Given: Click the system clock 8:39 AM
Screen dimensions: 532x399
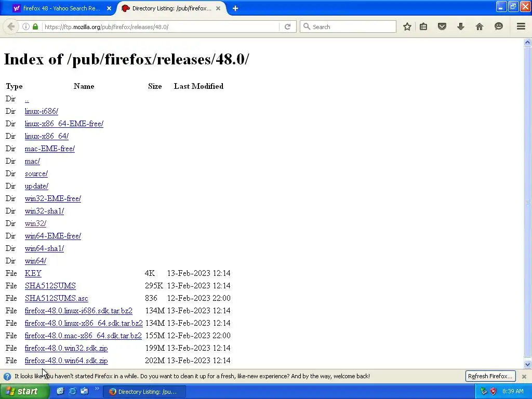Looking at the screenshot, I should coord(513,392).
